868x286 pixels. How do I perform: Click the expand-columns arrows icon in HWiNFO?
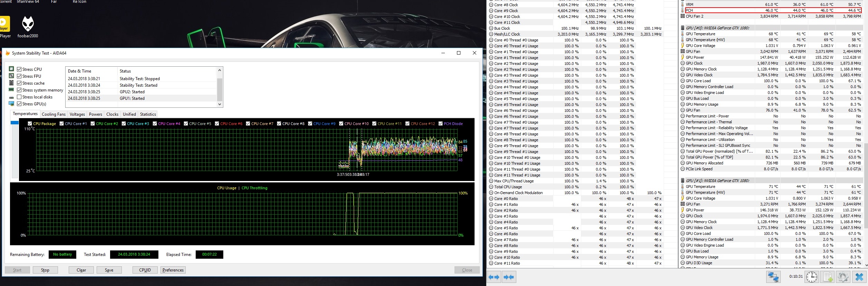[494, 277]
